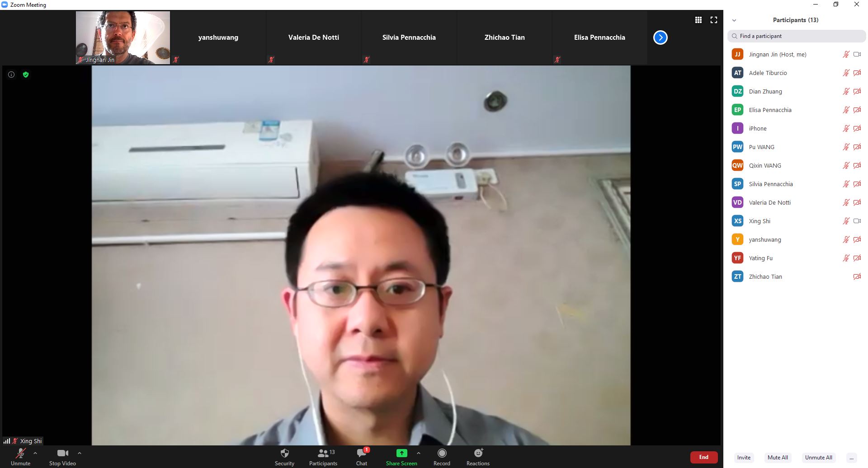Open the Reactions emoji menu
This screenshot has height=468, width=868.
478,453
